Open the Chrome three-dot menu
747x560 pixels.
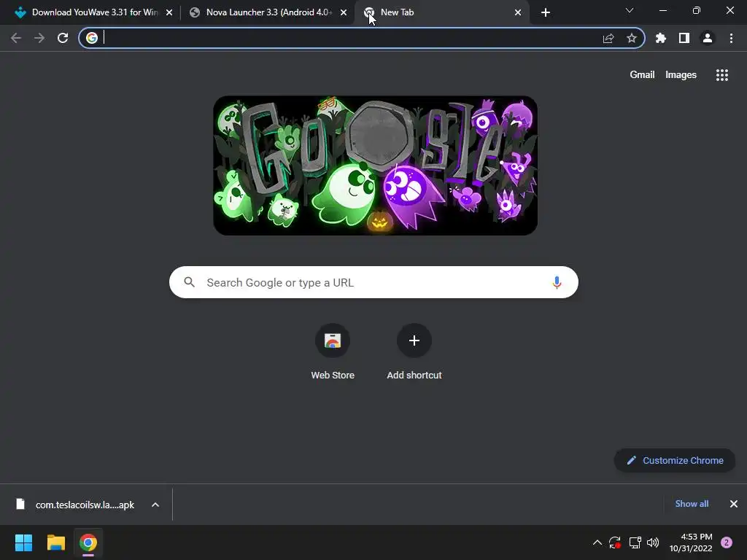[731, 38]
